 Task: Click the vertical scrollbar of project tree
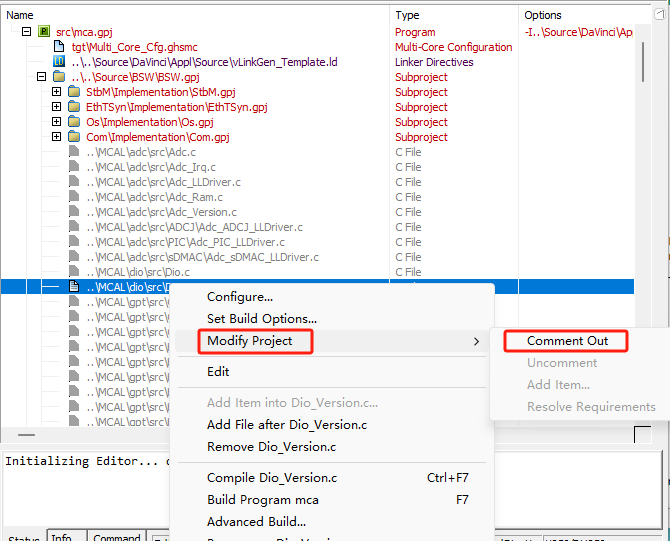pos(644,200)
